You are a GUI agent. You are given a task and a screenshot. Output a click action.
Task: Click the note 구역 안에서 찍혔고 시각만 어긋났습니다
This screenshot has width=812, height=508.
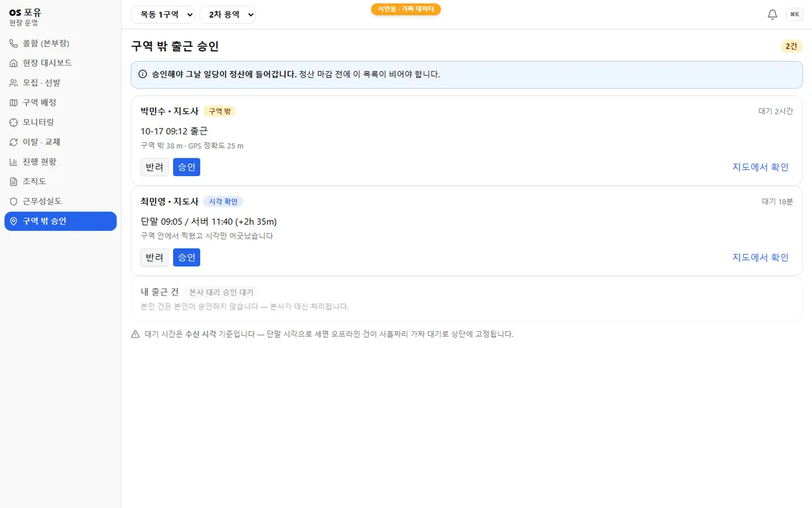tap(206, 236)
